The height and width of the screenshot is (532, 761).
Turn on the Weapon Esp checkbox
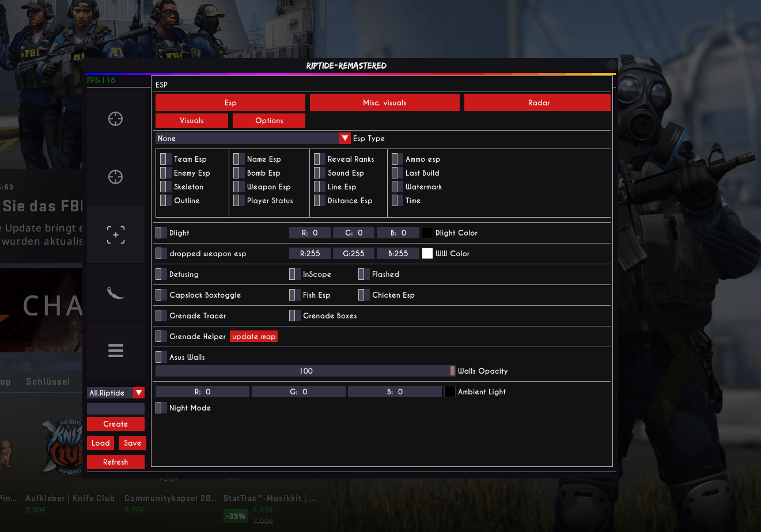point(239,187)
